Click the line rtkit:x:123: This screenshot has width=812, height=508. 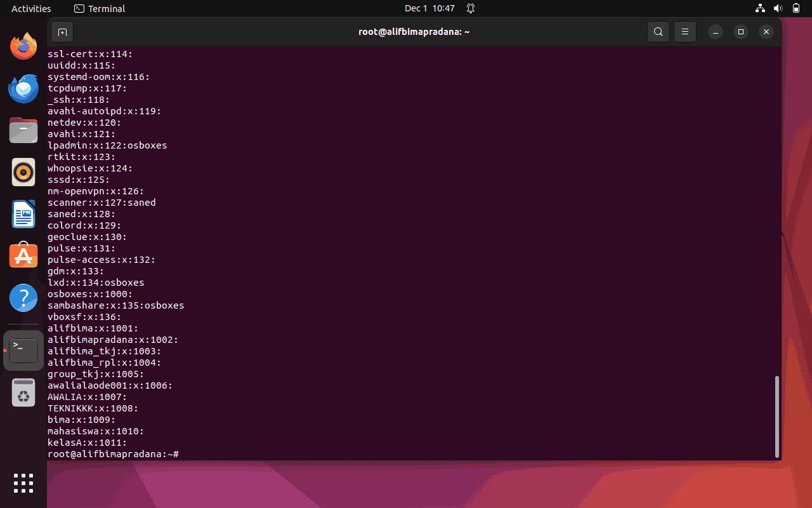(x=82, y=157)
